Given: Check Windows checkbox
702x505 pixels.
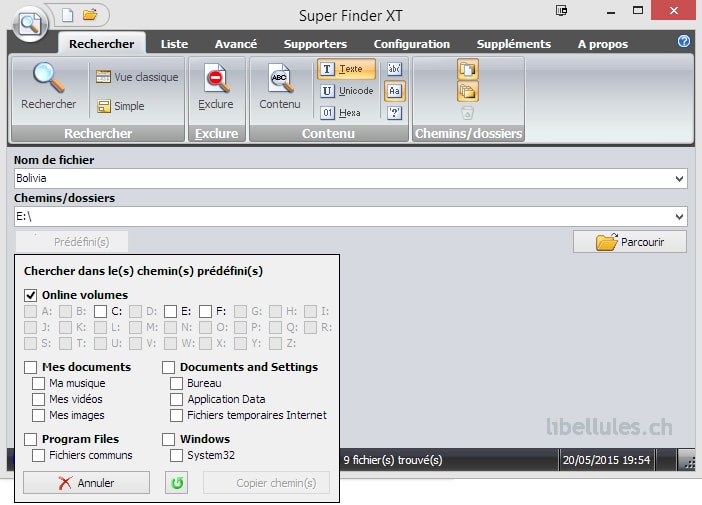Looking at the screenshot, I should (168, 439).
